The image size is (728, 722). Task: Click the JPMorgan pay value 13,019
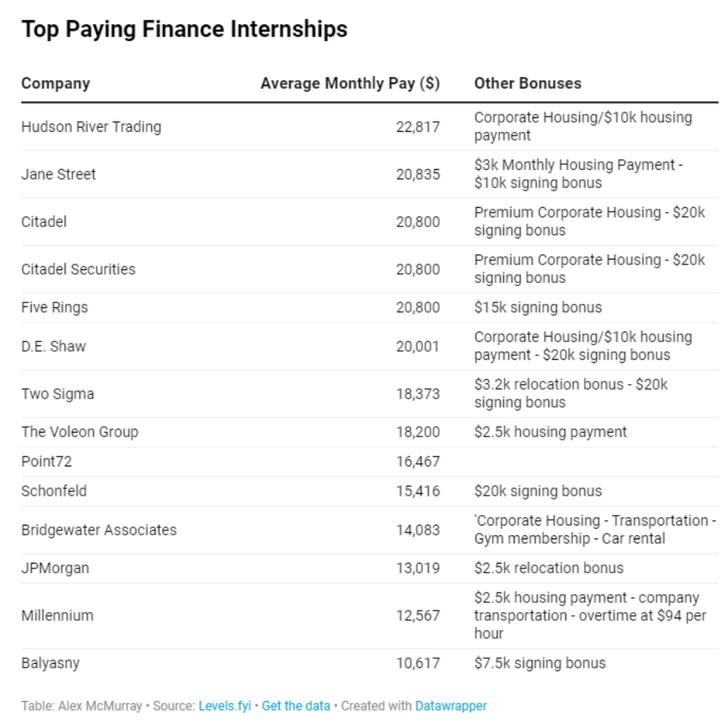[418, 568]
